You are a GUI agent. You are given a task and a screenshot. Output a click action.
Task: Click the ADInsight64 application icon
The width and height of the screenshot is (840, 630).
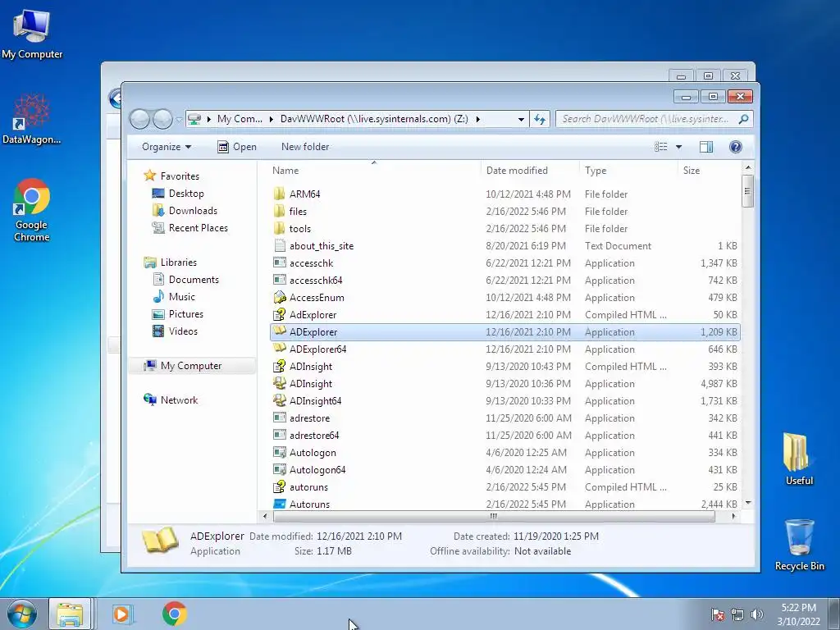pos(279,400)
